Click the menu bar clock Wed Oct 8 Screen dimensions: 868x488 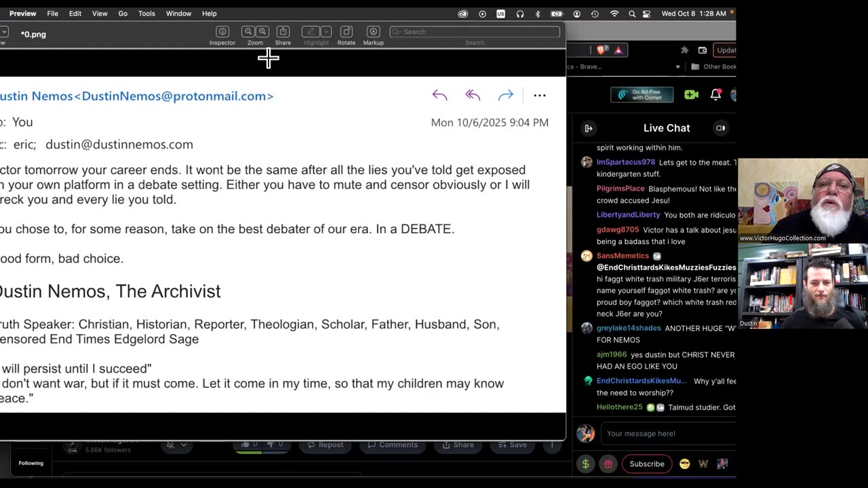pos(694,14)
